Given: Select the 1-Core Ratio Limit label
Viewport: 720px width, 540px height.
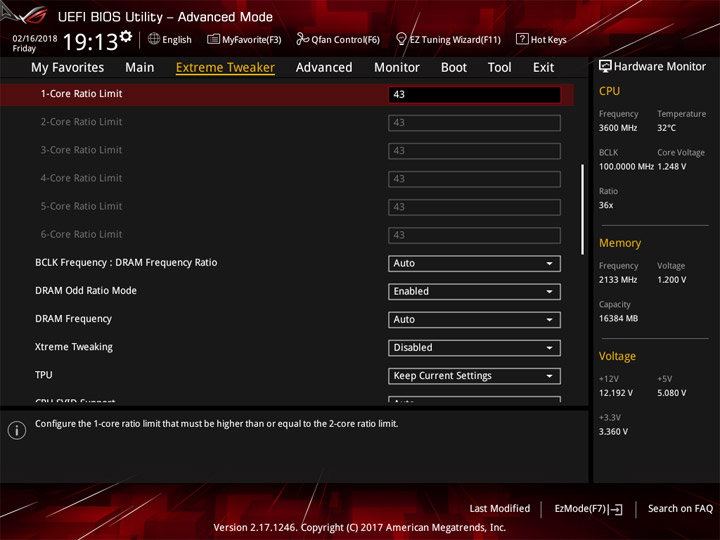Looking at the screenshot, I should (81, 94).
